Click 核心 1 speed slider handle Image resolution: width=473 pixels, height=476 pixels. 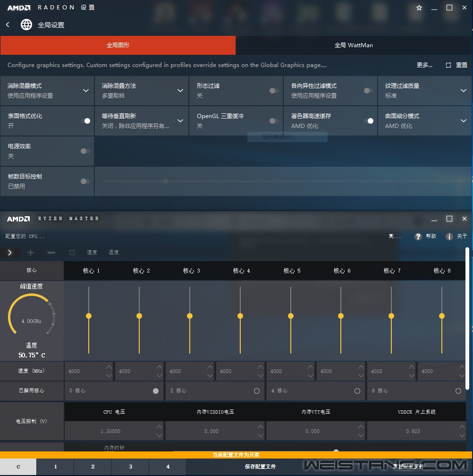pos(89,316)
